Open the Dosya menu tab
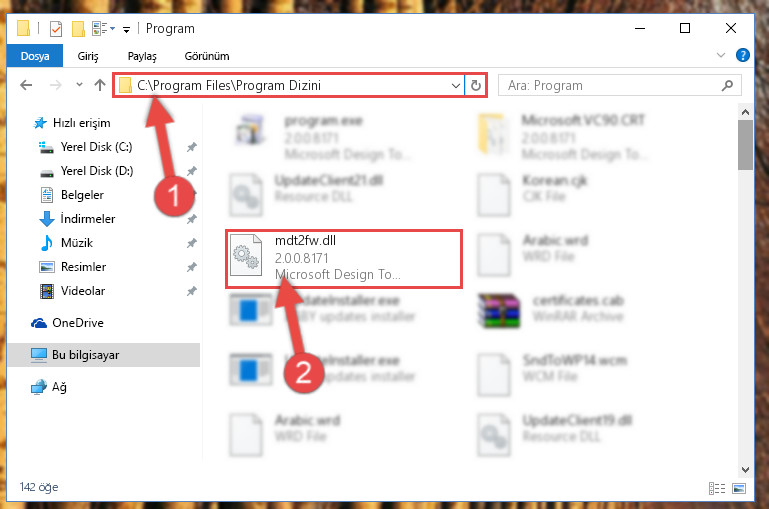 [35, 56]
